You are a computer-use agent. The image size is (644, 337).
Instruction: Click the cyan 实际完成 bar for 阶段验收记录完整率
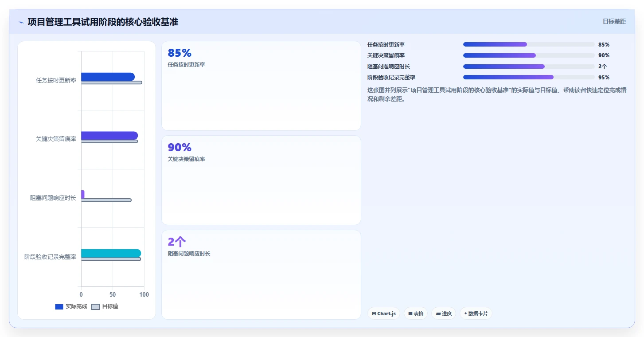(x=111, y=253)
